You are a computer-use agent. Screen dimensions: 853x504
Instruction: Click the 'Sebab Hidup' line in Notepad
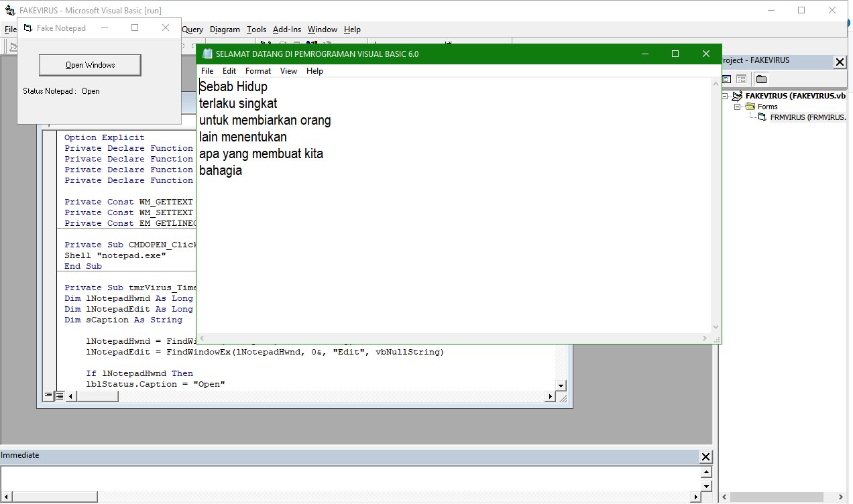point(233,87)
